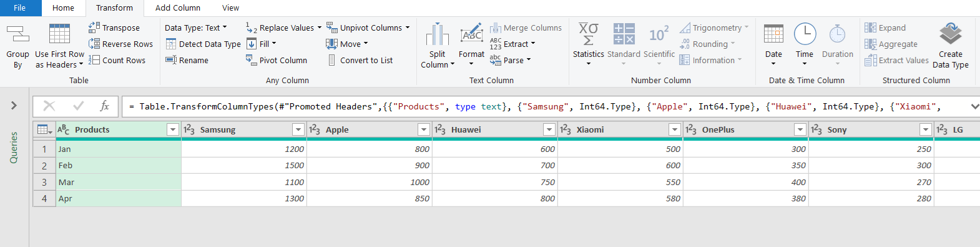Open the View tab
Image resolution: width=980 pixels, height=247 pixels.
230,8
